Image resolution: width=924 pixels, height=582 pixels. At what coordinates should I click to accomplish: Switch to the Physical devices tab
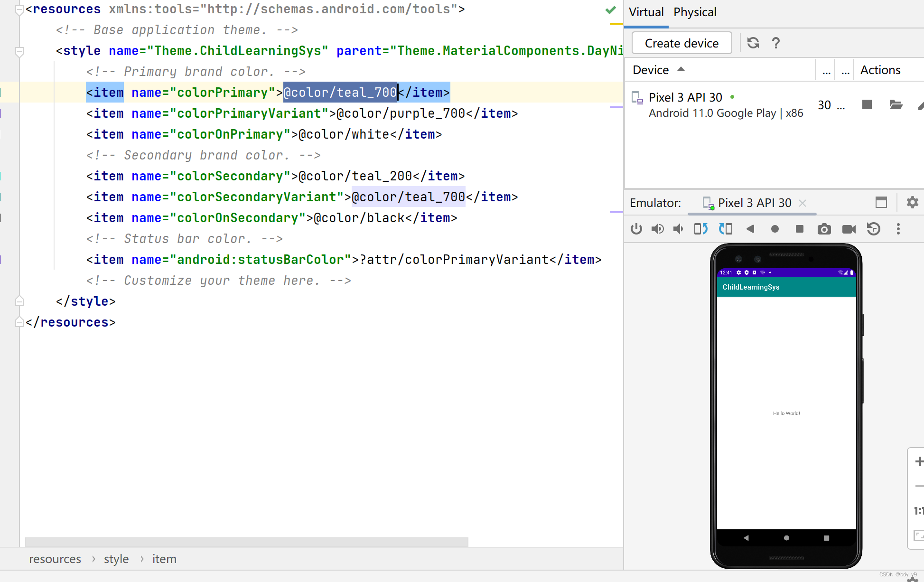click(x=695, y=12)
